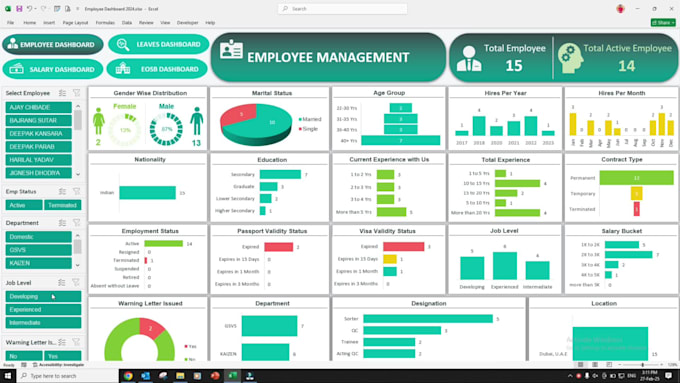Screen dimensions: 680x383
Task: Clear filter on Department slicer
Action: tap(76, 223)
